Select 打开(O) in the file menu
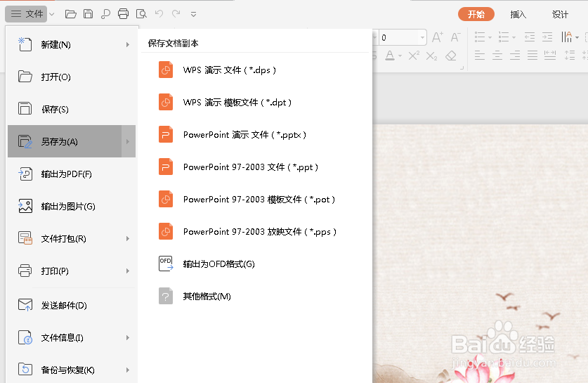588x383 pixels. click(x=72, y=77)
